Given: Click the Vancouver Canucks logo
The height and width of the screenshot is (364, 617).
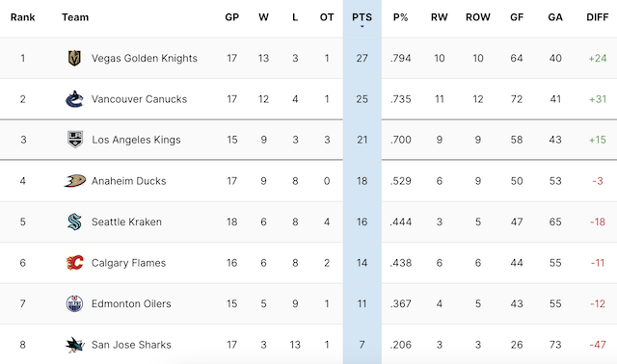Looking at the screenshot, I should [74, 99].
